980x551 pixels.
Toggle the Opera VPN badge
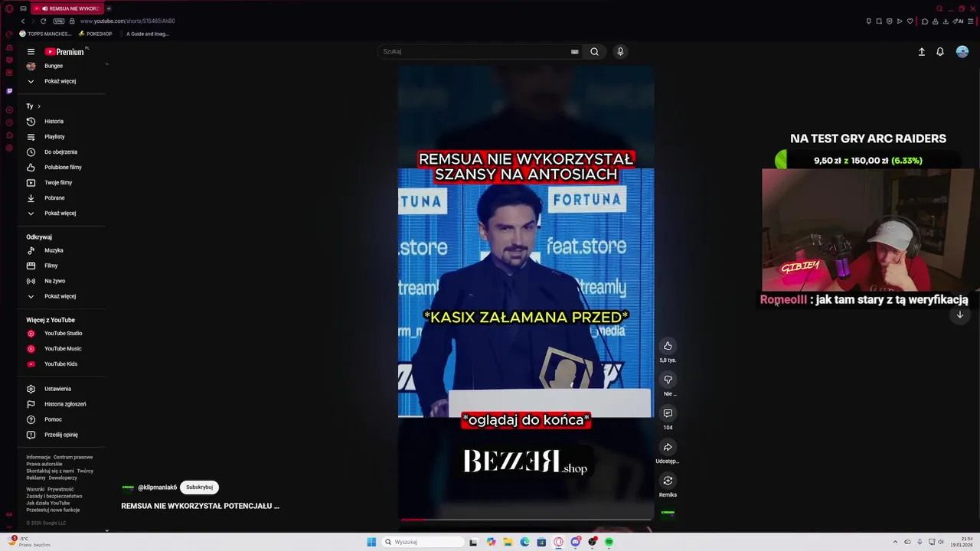point(59,21)
